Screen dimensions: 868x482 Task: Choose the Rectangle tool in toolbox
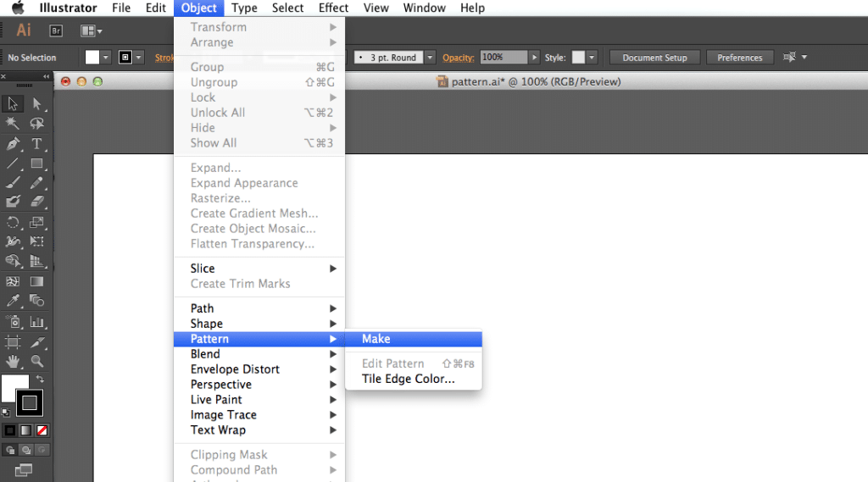coord(37,163)
